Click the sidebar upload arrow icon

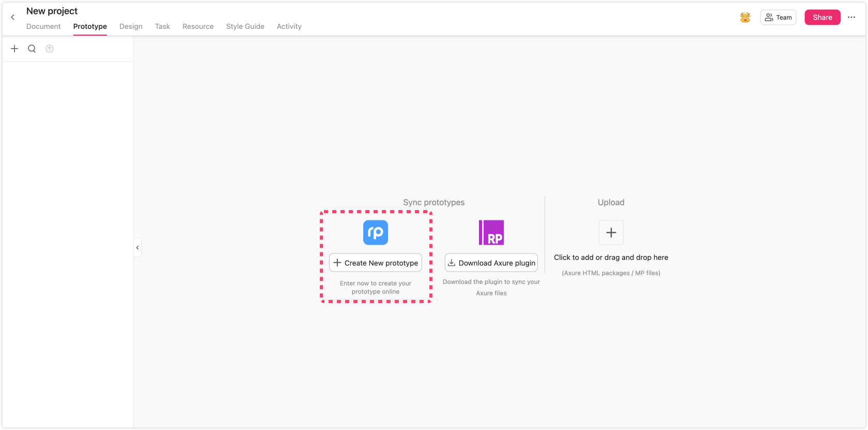50,49
